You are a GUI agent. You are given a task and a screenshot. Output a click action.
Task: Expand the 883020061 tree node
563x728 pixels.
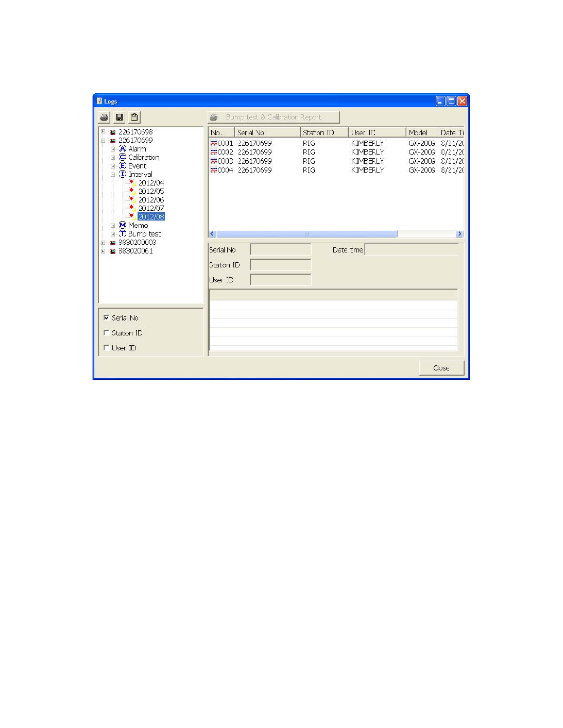coord(103,251)
